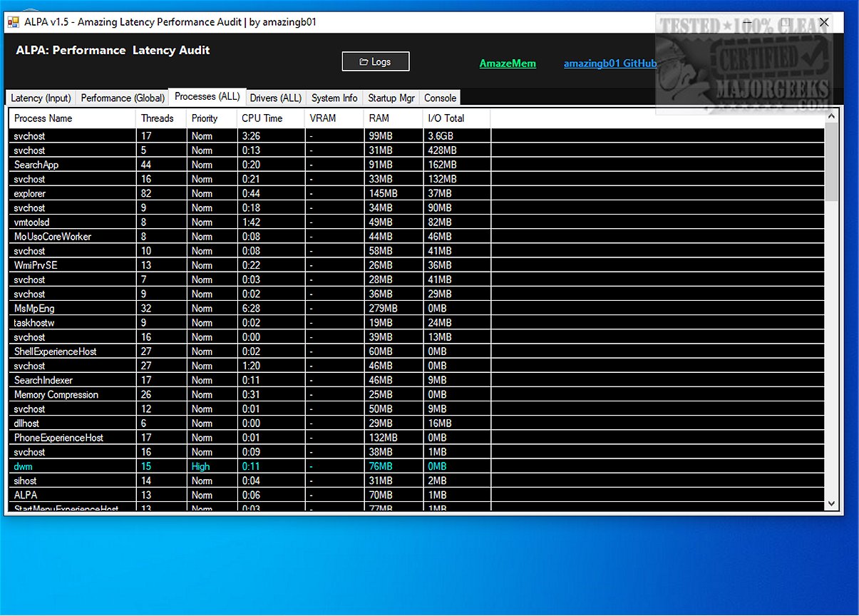Open the Console tab
859x616 pixels.
click(x=440, y=98)
